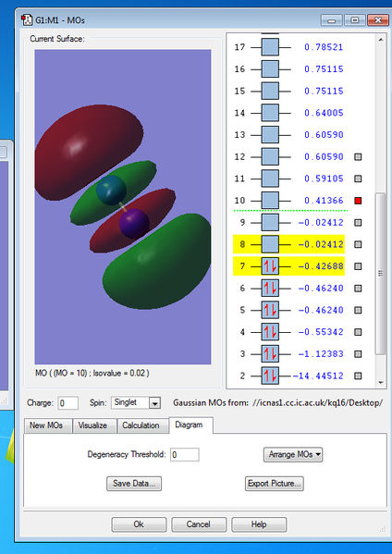Select occupied orbital box for MO 7

270,266
